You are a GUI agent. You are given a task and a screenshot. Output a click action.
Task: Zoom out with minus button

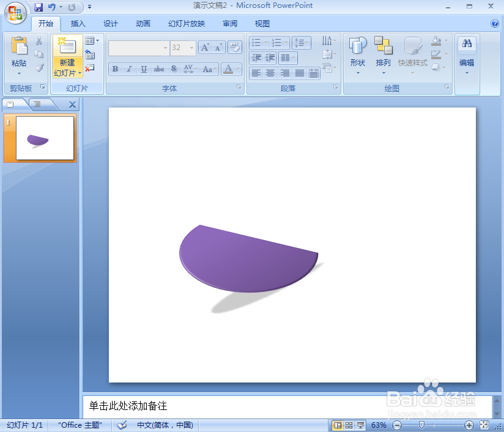pos(398,425)
